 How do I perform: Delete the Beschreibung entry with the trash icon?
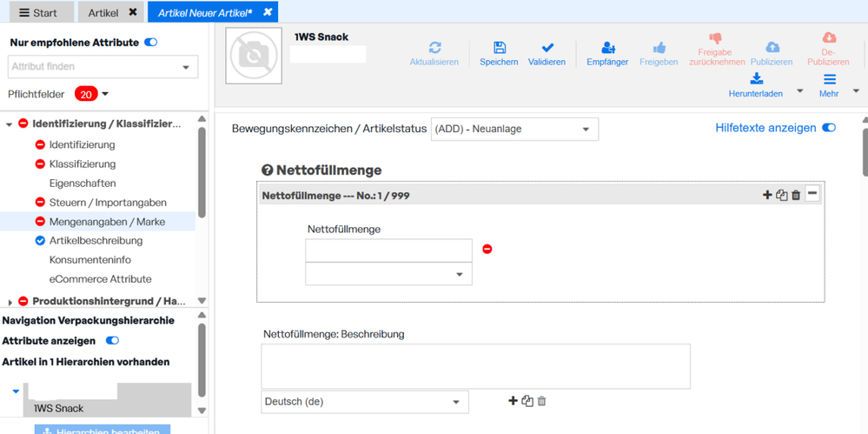tap(542, 401)
